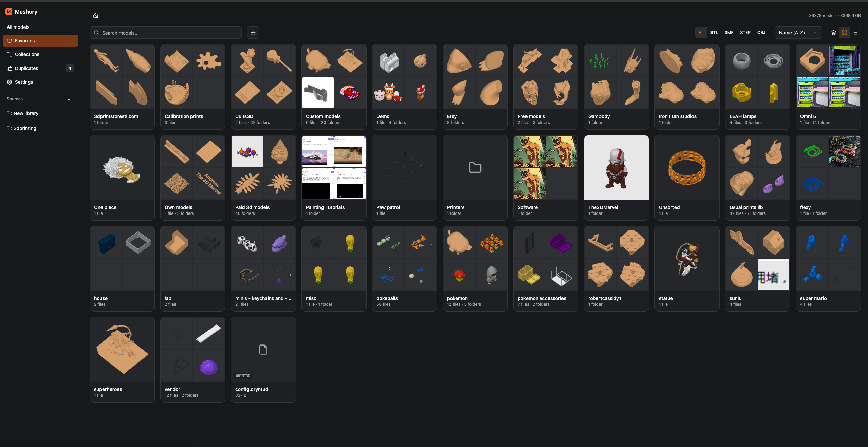Open the filter options icon

[x=253, y=33]
